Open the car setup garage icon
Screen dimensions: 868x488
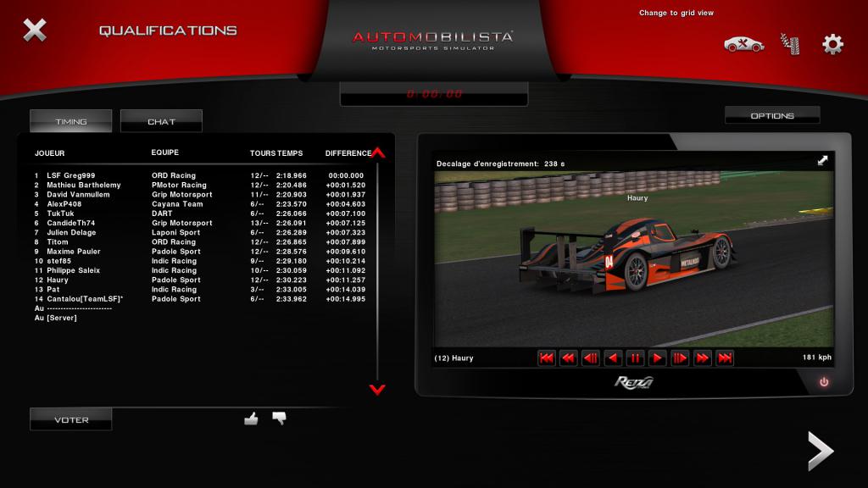pyautogui.click(x=743, y=44)
